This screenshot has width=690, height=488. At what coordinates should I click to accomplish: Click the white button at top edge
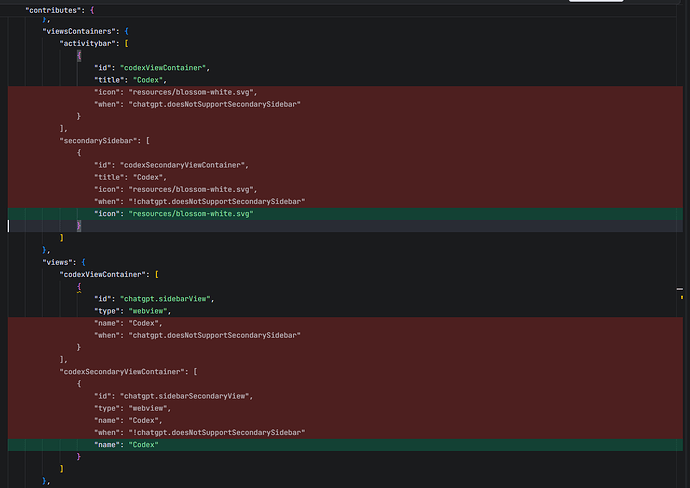point(596,1)
